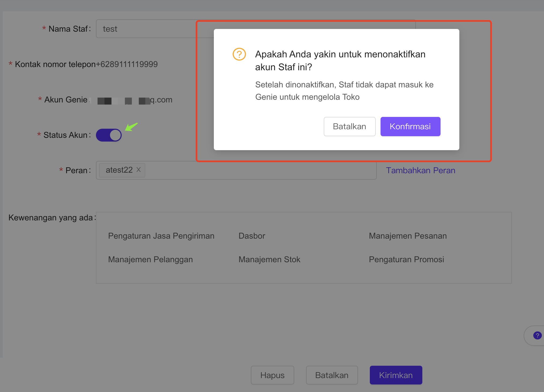Click the orange question mark dialog icon
Viewport: 544px width, 392px height.
click(x=239, y=54)
